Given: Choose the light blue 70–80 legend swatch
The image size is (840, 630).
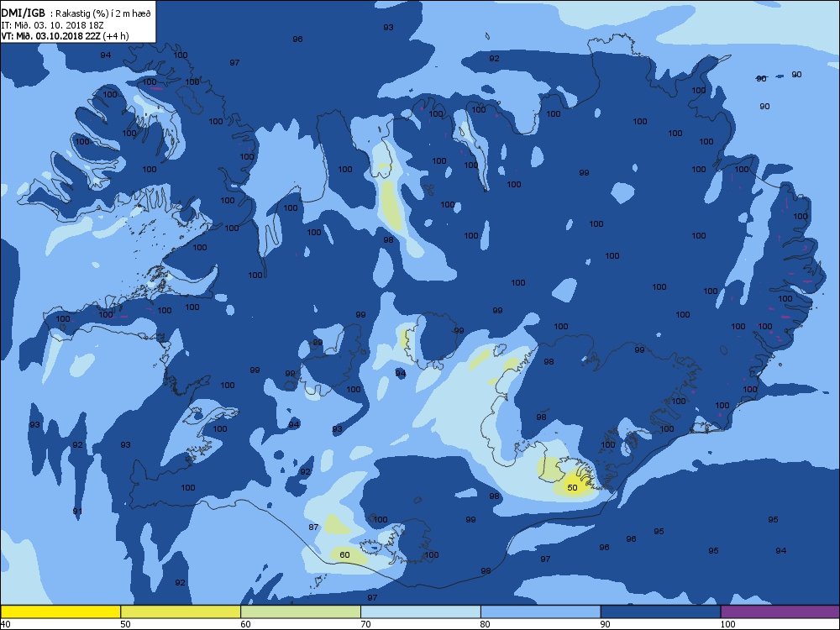Looking at the screenshot, I should click(x=421, y=612).
